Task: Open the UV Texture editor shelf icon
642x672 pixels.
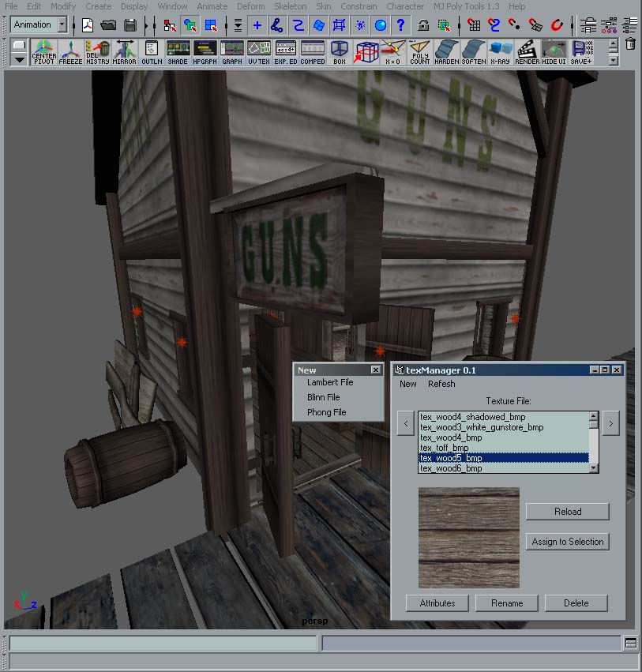Action: point(259,53)
